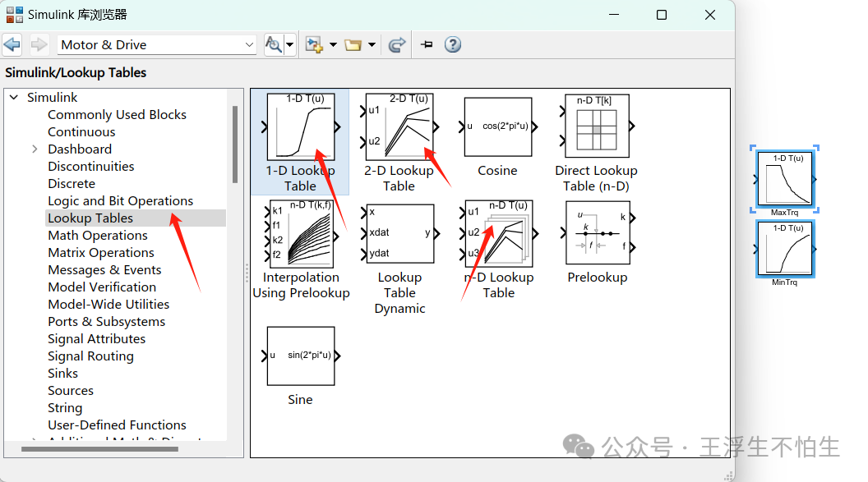Select the 1-D Lookup Table block
This screenshot has width=868, height=482.
(x=301, y=126)
